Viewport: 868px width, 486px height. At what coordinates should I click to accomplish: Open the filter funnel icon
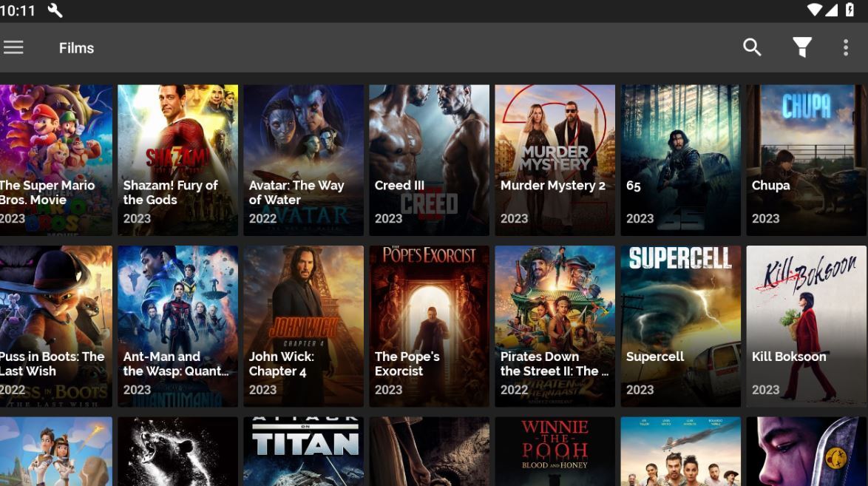pos(801,47)
